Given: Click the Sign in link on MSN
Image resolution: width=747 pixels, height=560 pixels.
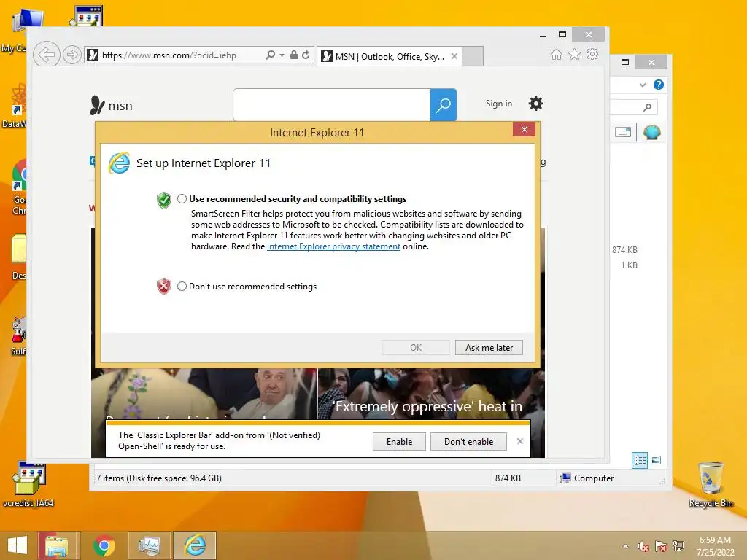Looking at the screenshot, I should (499, 104).
